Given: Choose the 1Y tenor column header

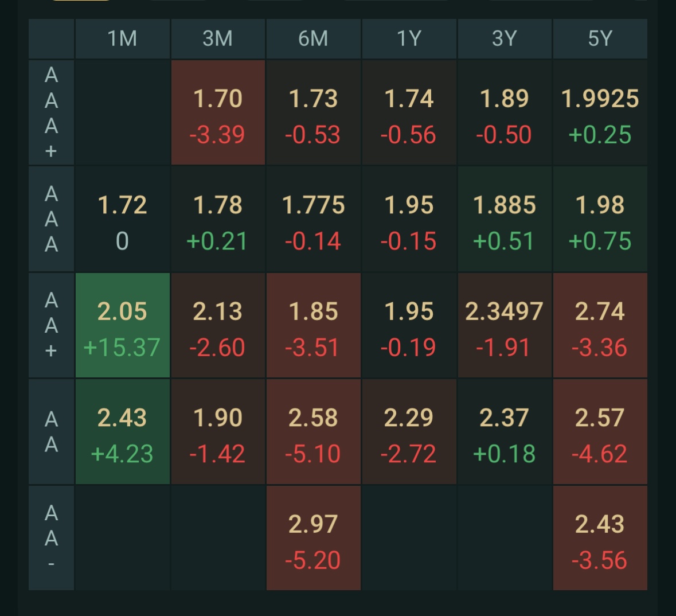Looking at the screenshot, I should point(409,38).
